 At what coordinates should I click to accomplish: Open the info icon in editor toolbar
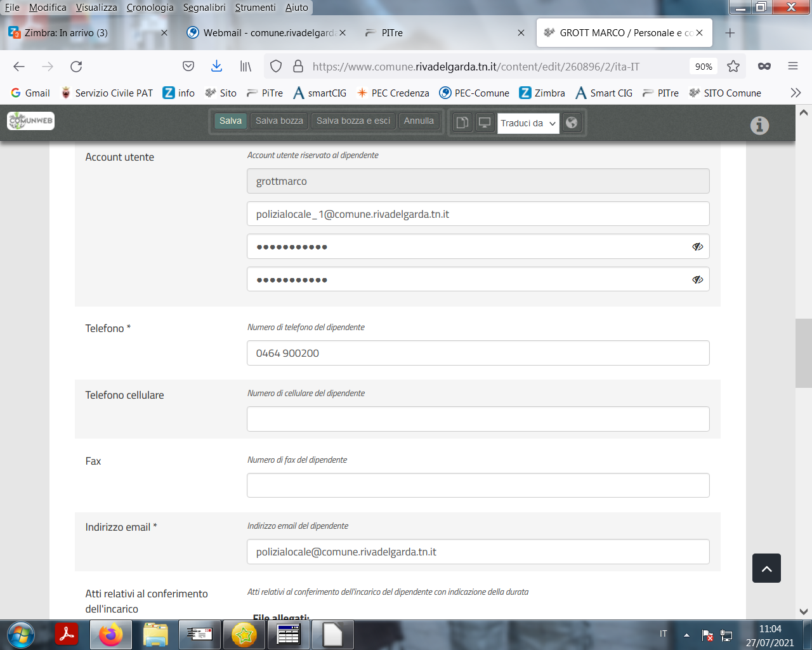coord(759,126)
